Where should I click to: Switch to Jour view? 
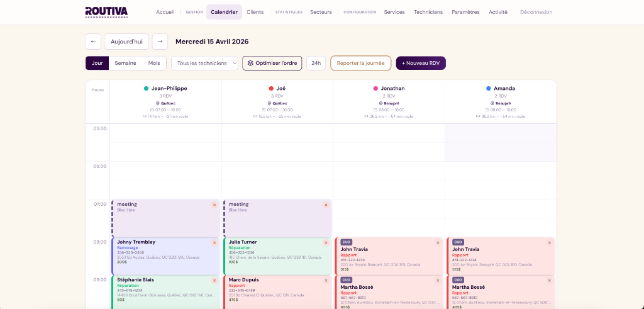(97, 63)
